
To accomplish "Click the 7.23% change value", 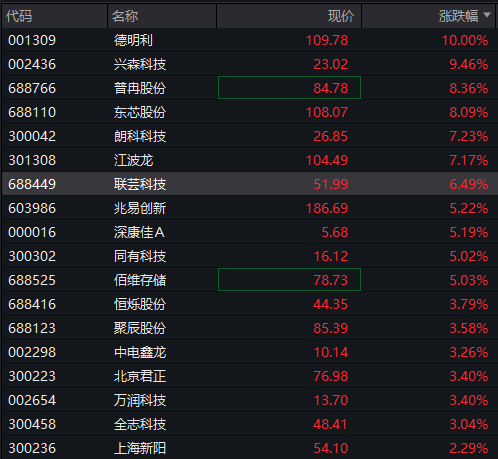I will (x=469, y=136).
